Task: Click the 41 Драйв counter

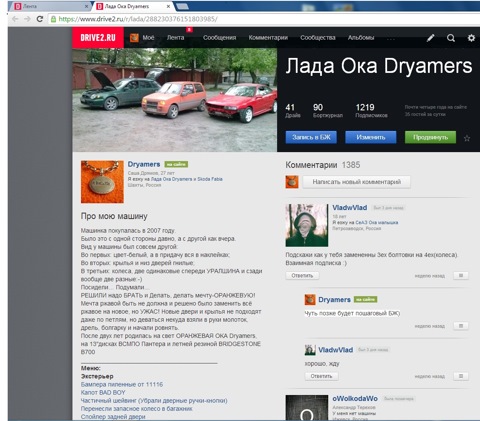Action: (x=293, y=111)
